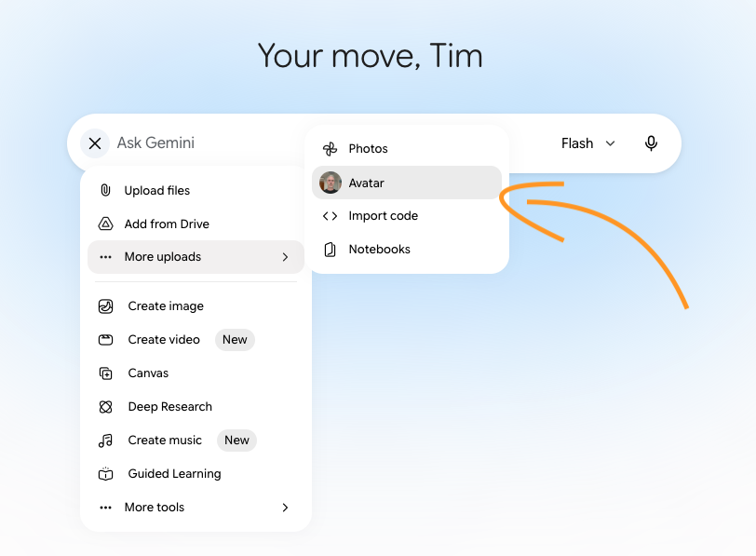Start Deep Research from the menu
Screen dimensions: 756x556
[x=196, y=407]
